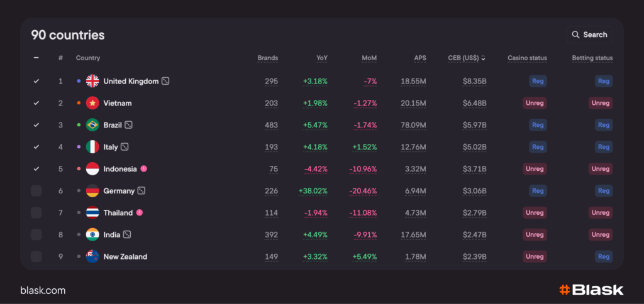Uncheck the United Kingdom row checkbox
This screenshot has height=304, width=644.
coord(36,81)
